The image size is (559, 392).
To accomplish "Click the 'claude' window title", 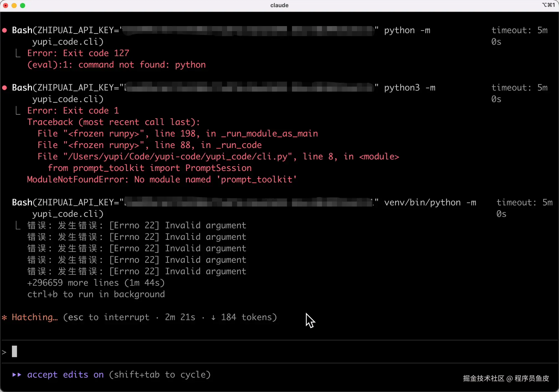I will (x=279, y=5).
